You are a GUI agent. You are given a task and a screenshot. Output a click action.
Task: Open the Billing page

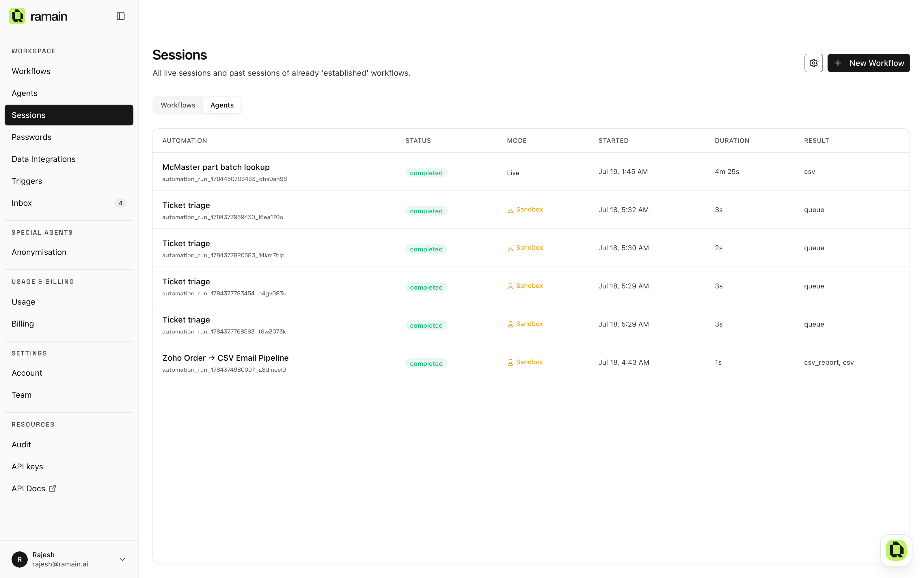[x=69, y=324]
